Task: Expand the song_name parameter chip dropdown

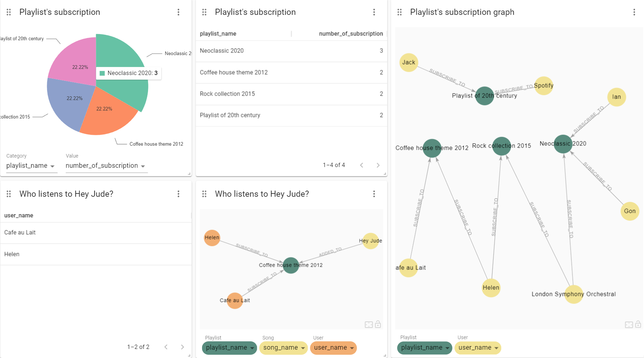Action: coord(283,348)
